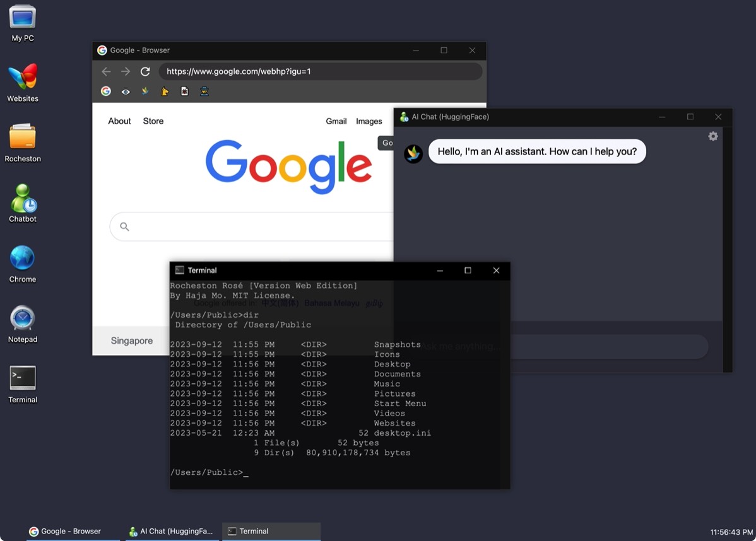Click '80,910,178,734 bytes' in terminal
The height and width of the screenshot is (541, 756).
[x=358, y=453]
